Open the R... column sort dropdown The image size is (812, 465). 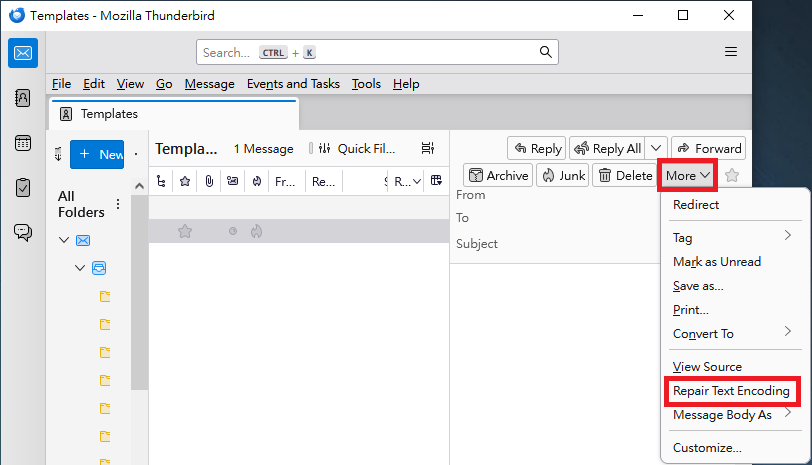coord(407,181)
